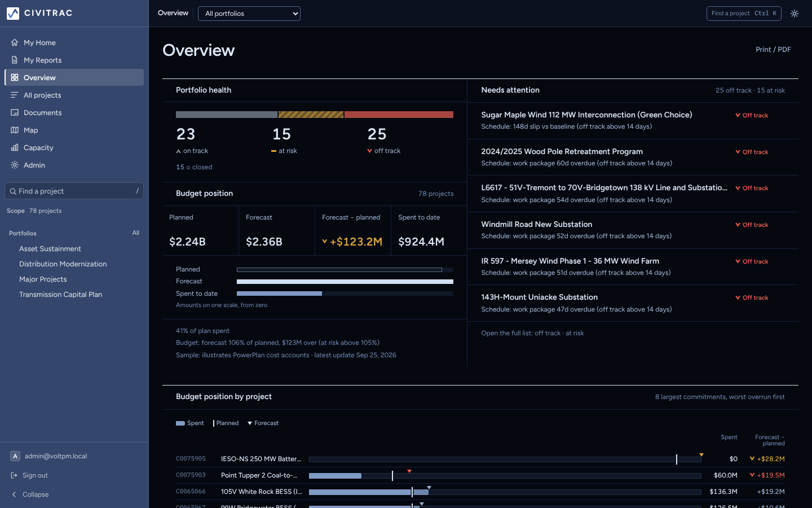Open the All portfolios dropdown
The width and height of the screenshot is (812, 508).
pos(249,14)
